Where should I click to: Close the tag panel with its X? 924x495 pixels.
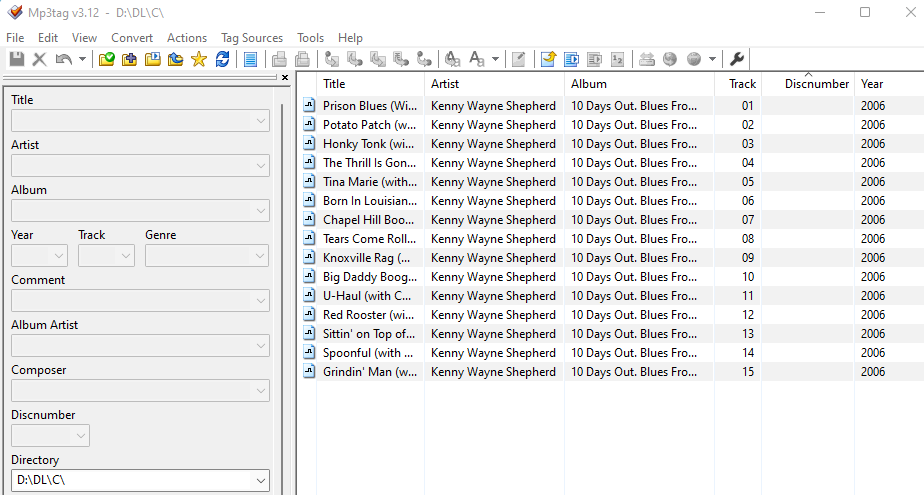pos(285,78)
